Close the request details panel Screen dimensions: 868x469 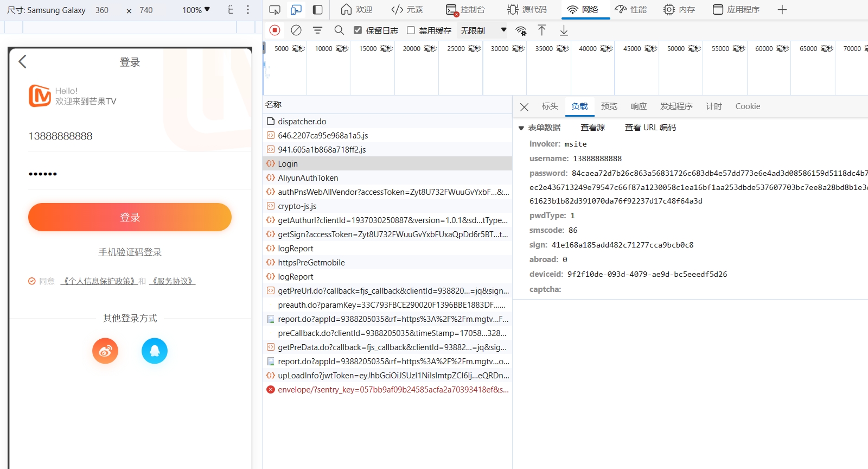click(524, 107)
